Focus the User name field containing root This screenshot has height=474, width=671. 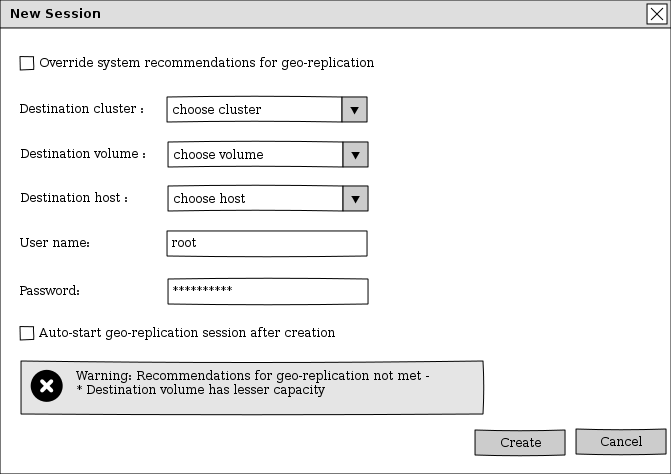tap(267, 243)
